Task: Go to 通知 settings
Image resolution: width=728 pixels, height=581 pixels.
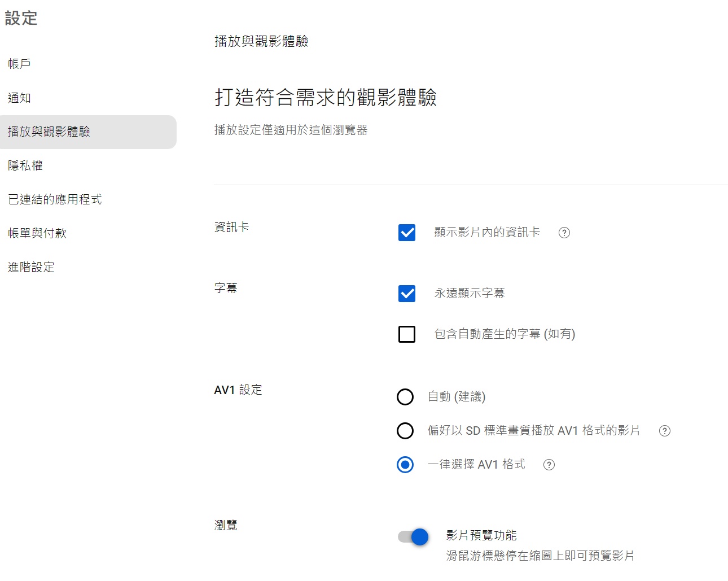Action: pyautogui.click(x=20, y=98)
